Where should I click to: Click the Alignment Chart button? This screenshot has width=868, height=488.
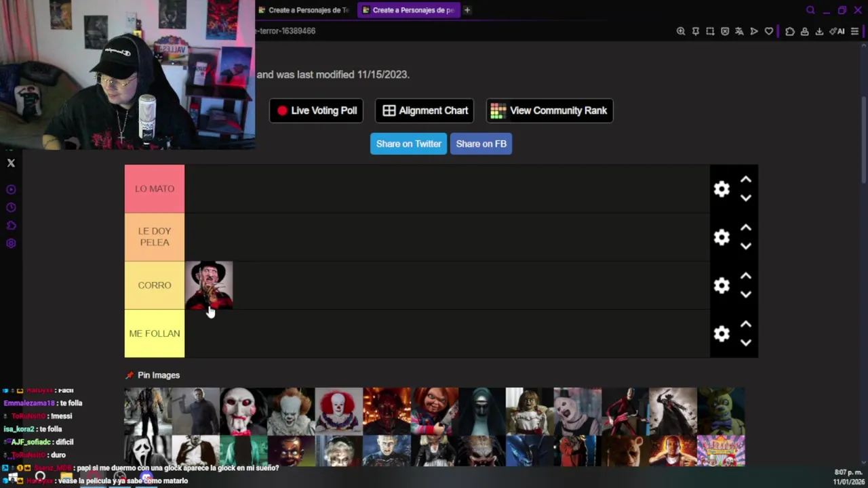[425, 110]
